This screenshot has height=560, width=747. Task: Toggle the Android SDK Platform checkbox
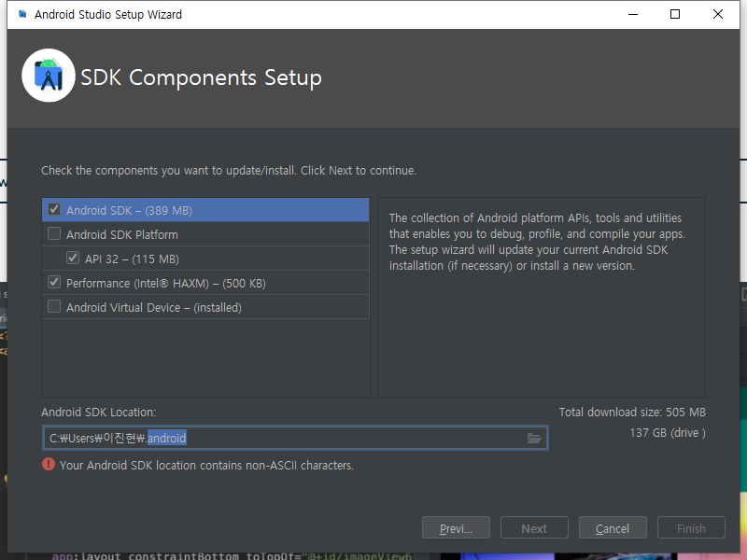(x=54, y=234)
